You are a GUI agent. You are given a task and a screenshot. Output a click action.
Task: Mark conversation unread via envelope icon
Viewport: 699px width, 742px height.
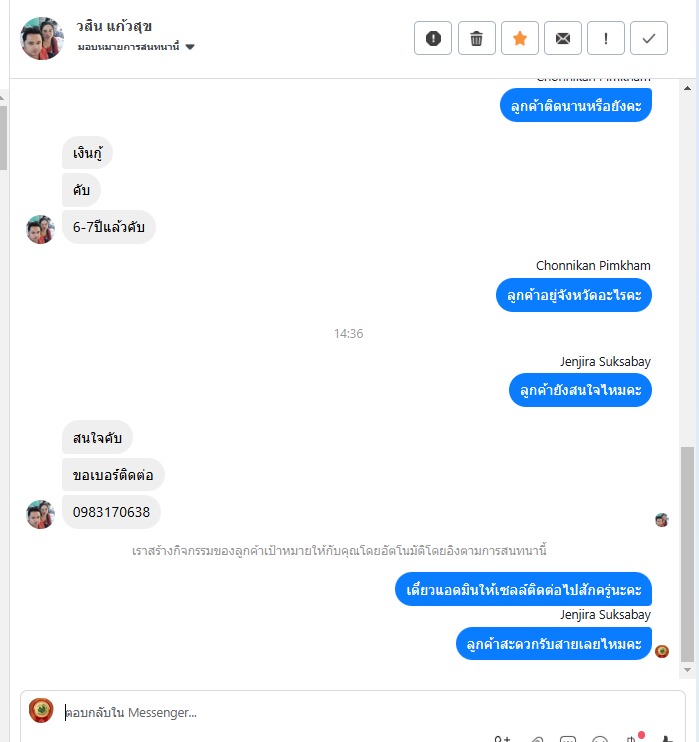563,38
